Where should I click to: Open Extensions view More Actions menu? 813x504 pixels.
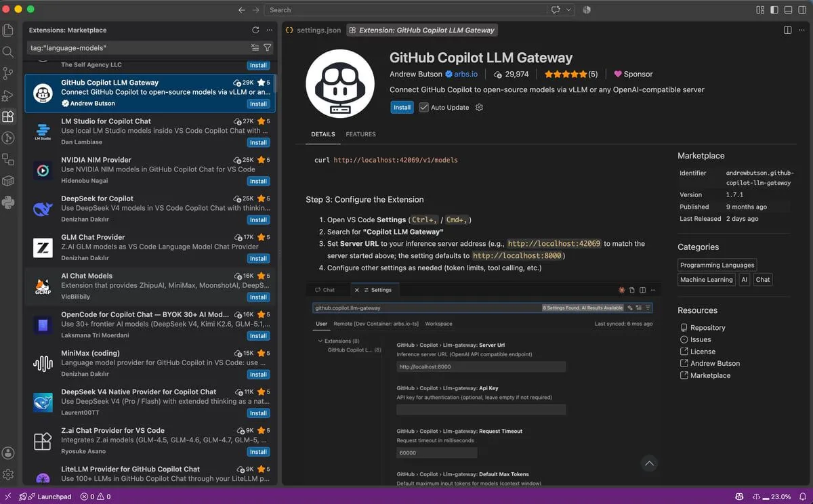click(269, 30)
